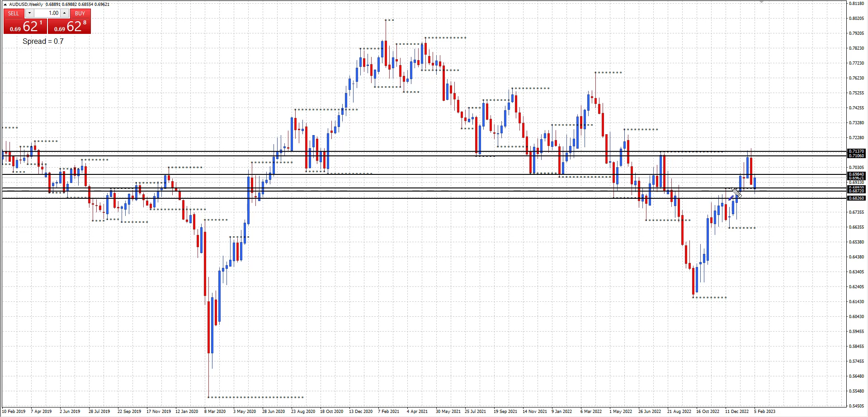This screenshot has height=417, width=868.
Task: Collapse one-click trading panel triangle icon
Action: click(x=5, y=5)
